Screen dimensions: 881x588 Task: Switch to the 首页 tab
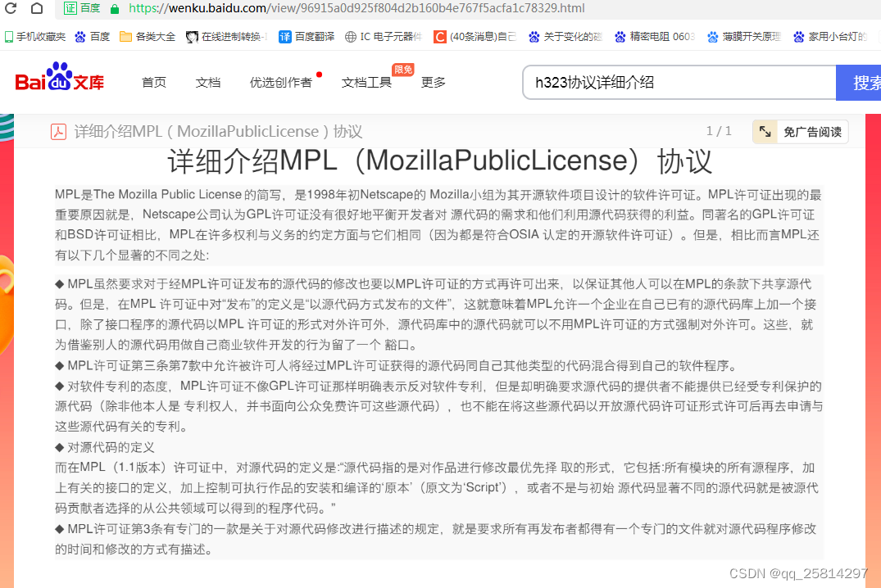point(153,82)
